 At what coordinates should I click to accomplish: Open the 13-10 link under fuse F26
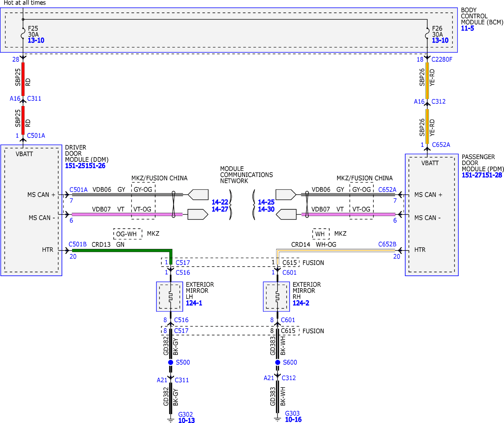440,40
